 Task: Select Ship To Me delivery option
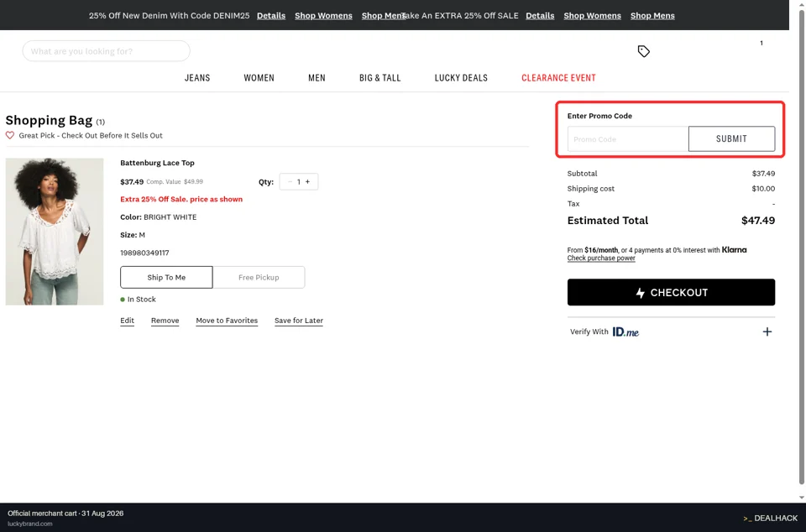(x=166, y=277)
